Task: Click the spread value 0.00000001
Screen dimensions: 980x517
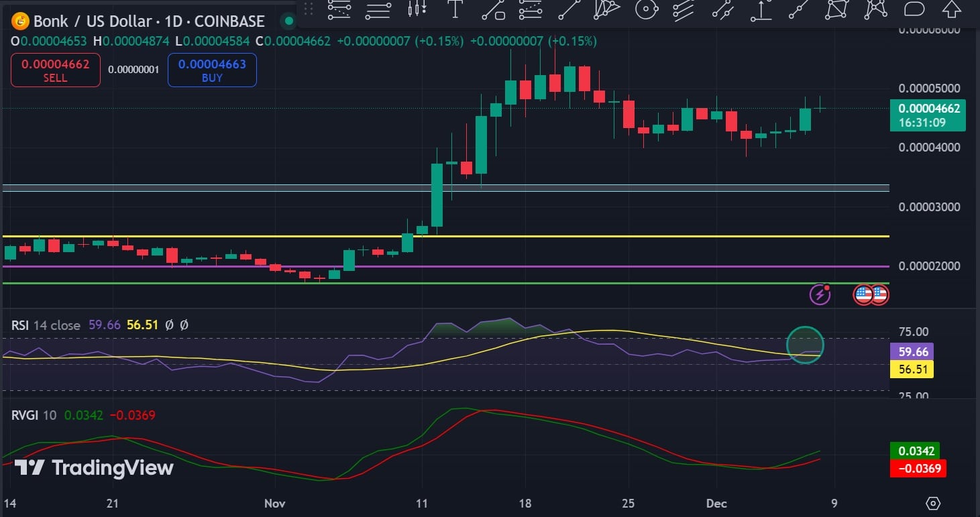Action: (133, 70)
